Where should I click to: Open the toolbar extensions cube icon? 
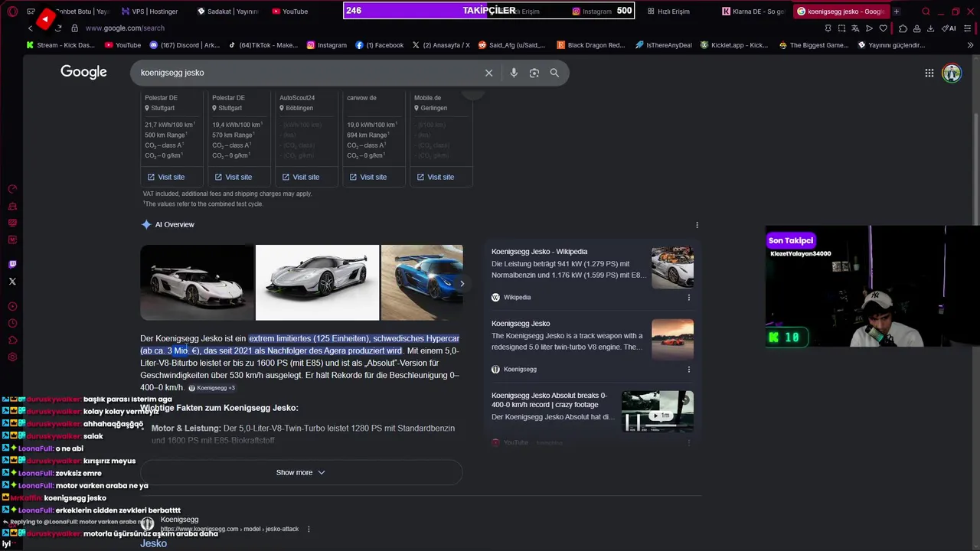(x=903, y=28)
